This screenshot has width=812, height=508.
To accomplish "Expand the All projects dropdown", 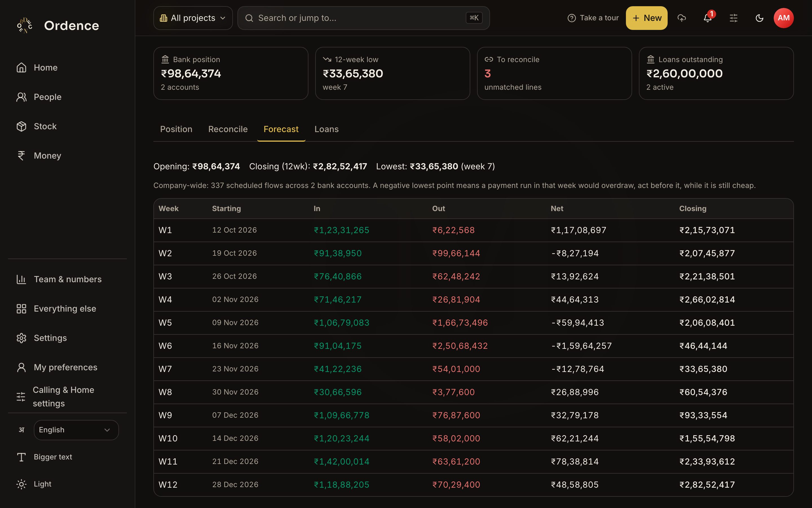I will [x=193, y=18].
